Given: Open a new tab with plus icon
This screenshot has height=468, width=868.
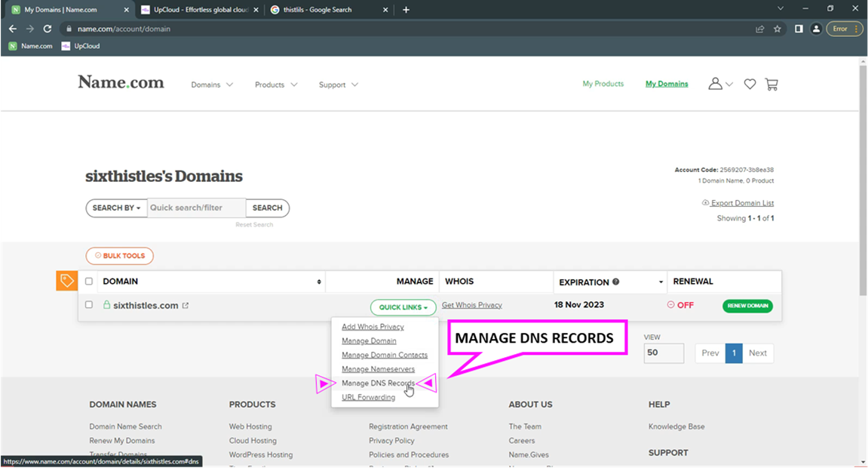Looking at the screenshot, I should pyautogui.click(x=406, y=9).
